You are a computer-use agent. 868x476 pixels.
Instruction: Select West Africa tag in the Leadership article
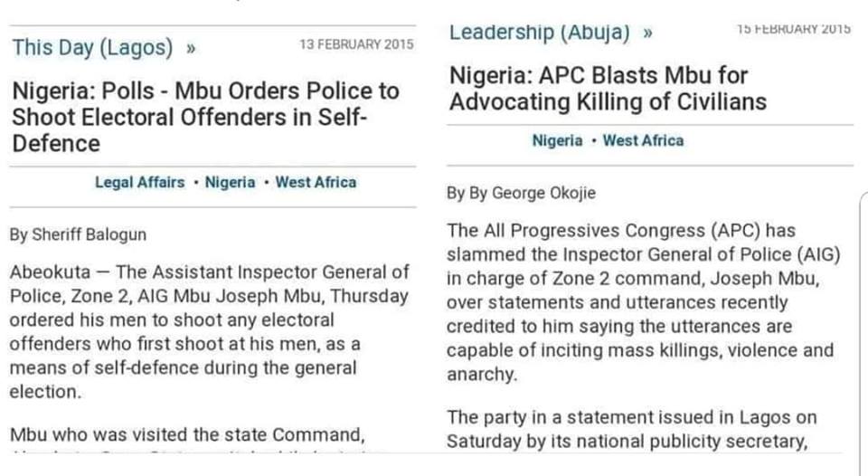(x=643, y=140)
